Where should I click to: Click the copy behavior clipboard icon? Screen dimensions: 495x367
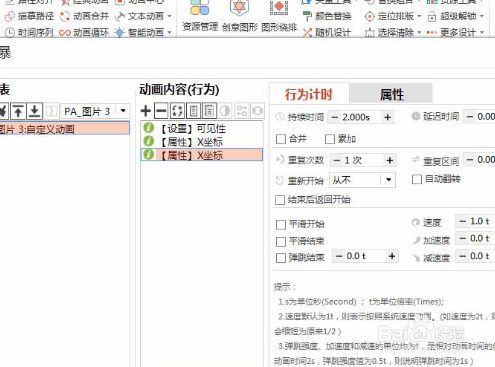pos(194,111)
